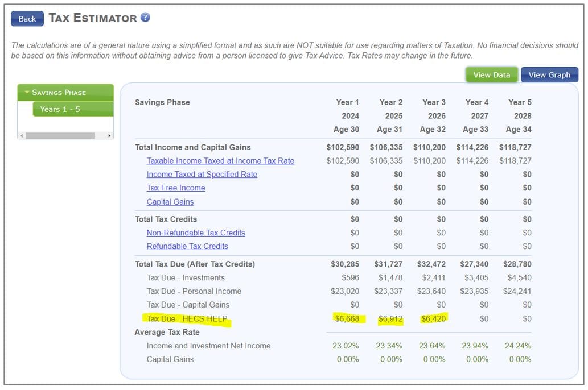The width and height of the screenshot is (588, 390).
Task: Switch to View Data
Action: click(491, 75)
